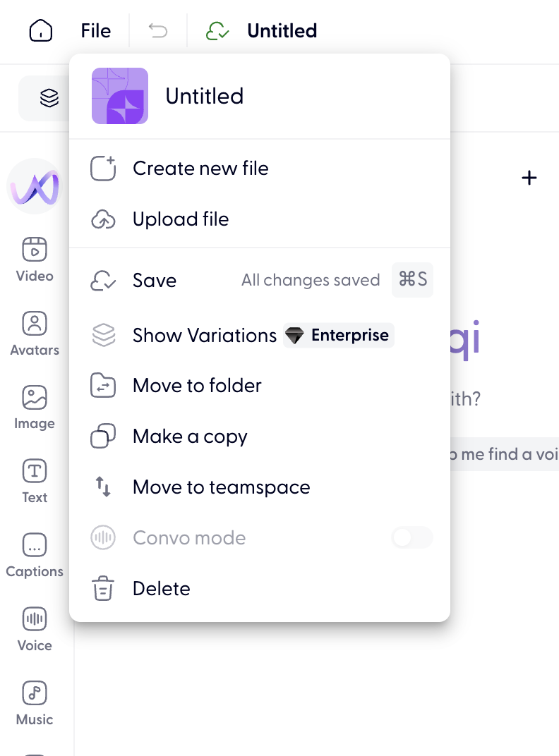
Task: Click the plus add button
Action: pyautogui.click(x=529, y=178)
